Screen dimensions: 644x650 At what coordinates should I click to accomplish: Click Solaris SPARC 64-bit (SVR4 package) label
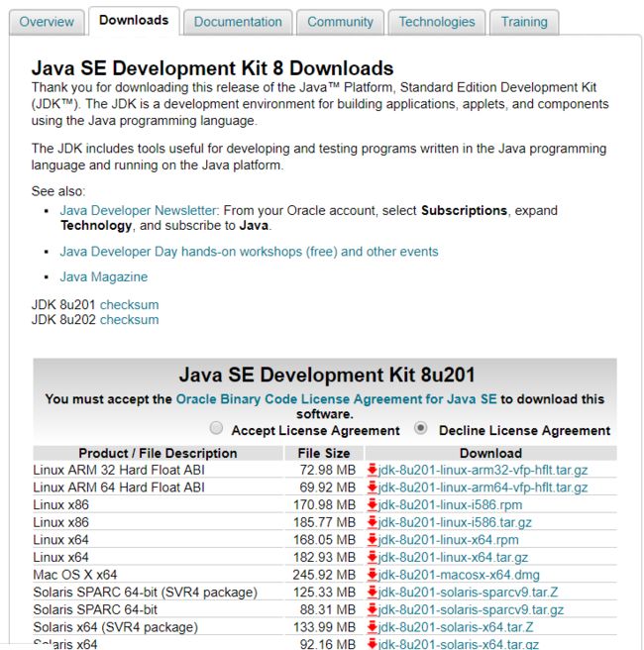point(145,593)
